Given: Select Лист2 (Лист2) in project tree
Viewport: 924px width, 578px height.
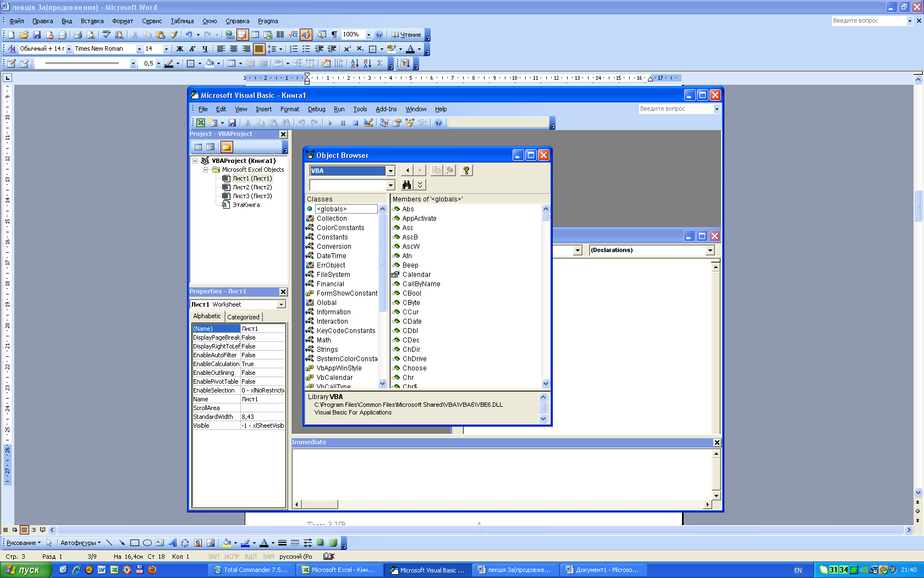Looking at the screenshot, I should click(x=252, y=187).
